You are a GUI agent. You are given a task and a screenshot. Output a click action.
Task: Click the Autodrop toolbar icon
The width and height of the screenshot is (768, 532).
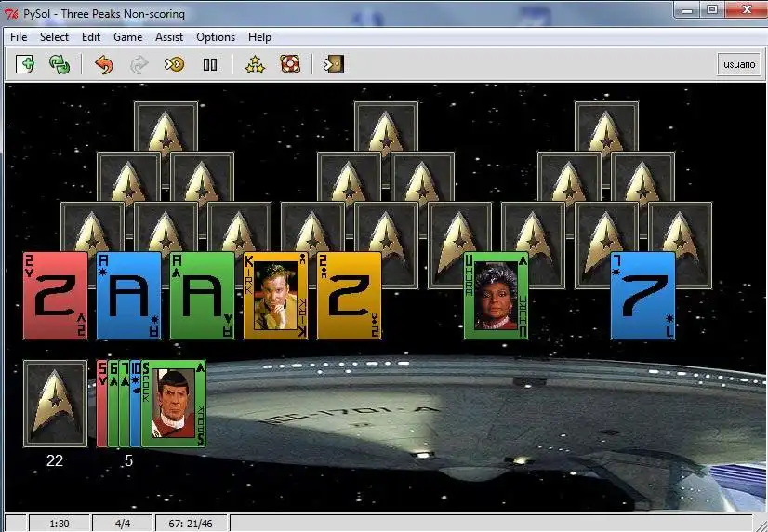click(175, 64)
